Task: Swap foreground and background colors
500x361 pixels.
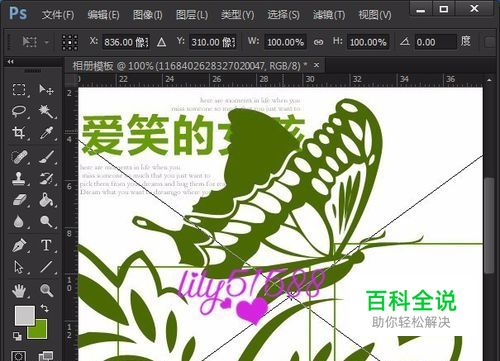Action: point(45,308)
